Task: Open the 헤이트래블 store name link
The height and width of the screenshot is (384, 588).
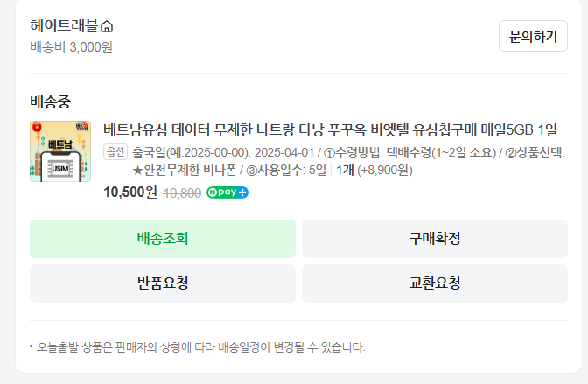Action: (x=65, y=26)
